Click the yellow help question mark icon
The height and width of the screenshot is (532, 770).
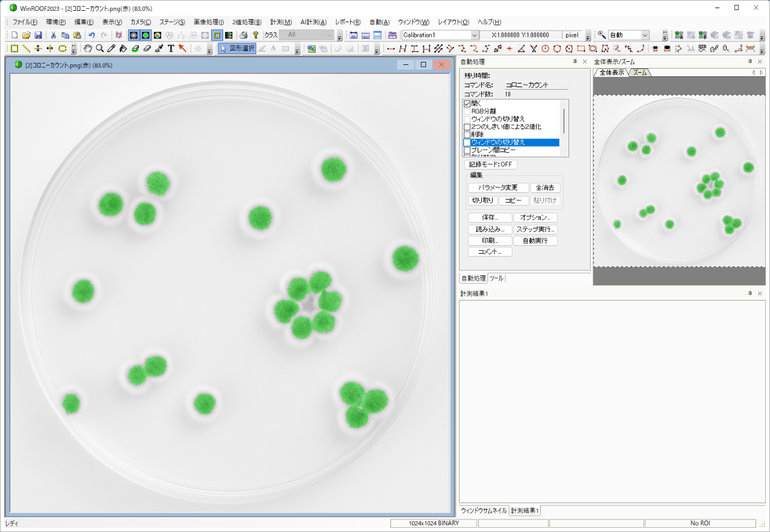(x=256, y=35)
